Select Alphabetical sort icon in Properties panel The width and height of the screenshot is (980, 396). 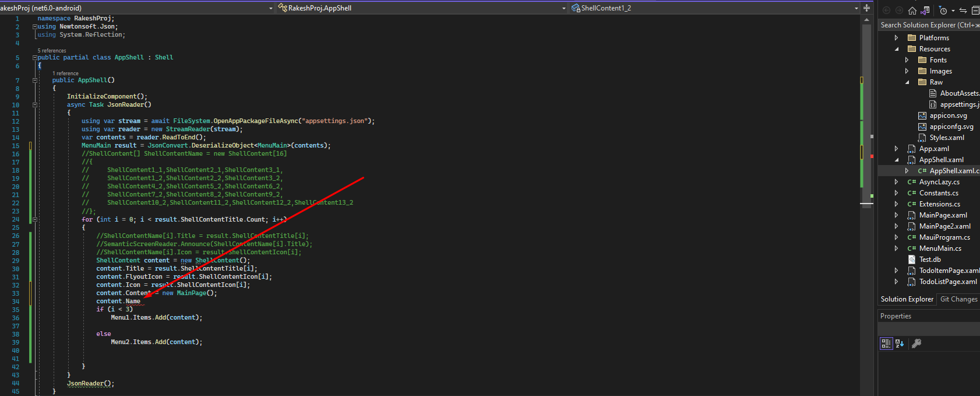point(900,344)
